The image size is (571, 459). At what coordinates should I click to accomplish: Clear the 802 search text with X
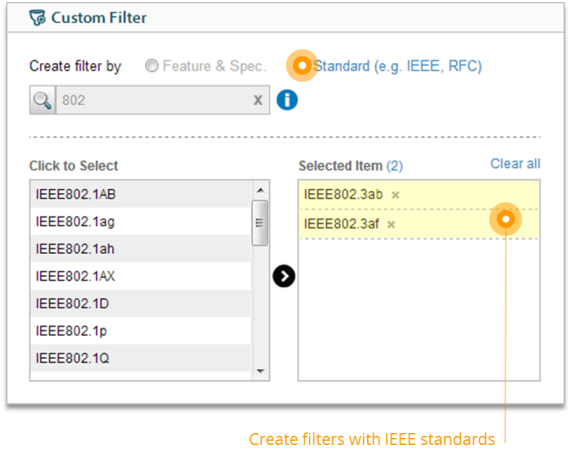[x=258, y=100]
